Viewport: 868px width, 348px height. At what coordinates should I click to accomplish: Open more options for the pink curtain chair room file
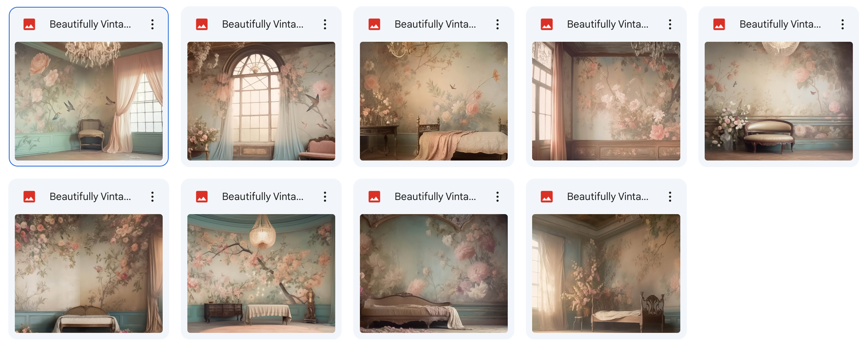[152, 24]
